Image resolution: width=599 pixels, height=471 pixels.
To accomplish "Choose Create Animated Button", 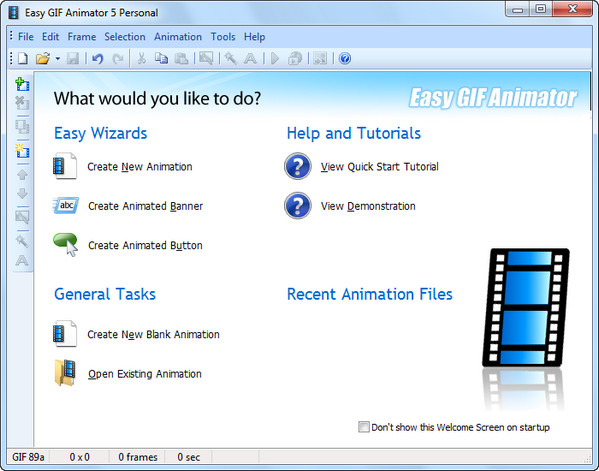I will tap(145, 246).
